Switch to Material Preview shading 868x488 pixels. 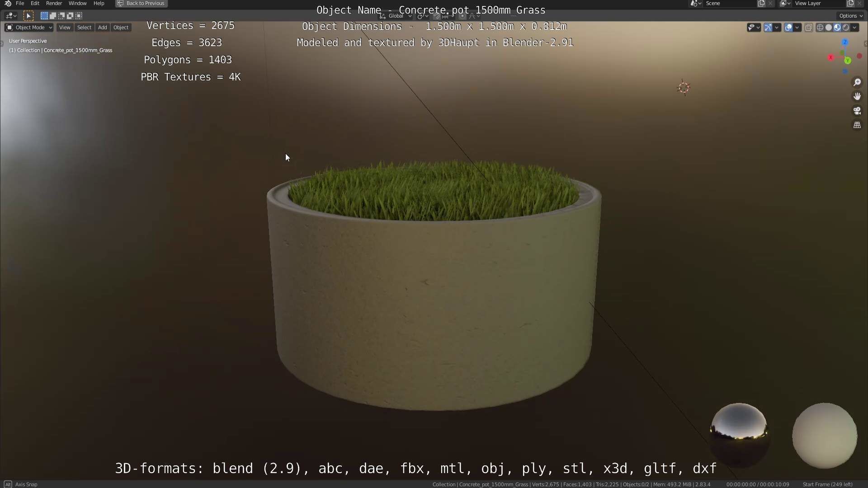[837, 28]
